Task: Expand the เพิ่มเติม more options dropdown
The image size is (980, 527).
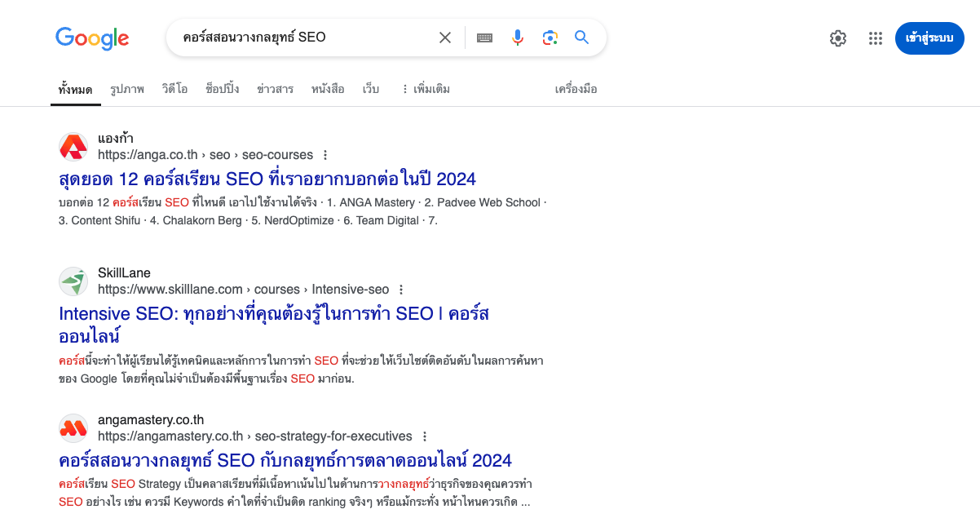Action: pyautogui.click(x=430, y=88)
